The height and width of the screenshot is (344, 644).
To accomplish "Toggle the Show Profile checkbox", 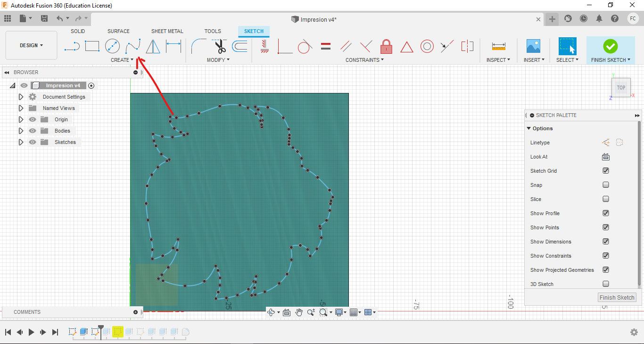I will coord(606,213).
